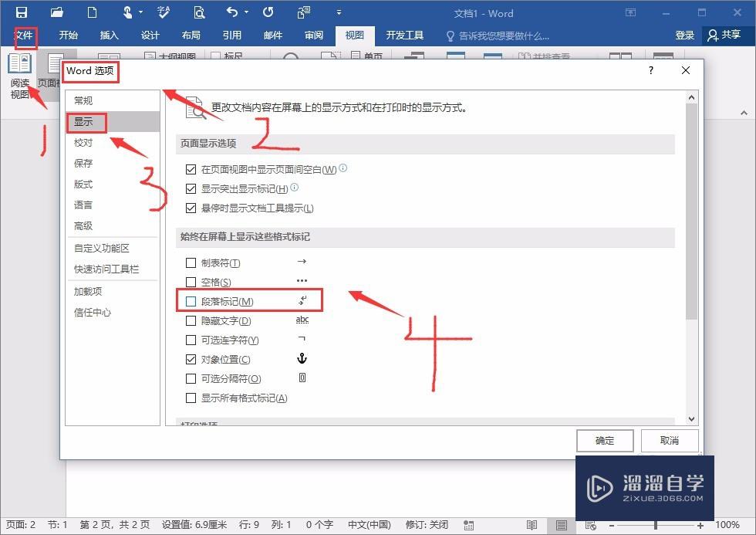Expand the Quick Access Toolbar customize dropdown
The height and width of the screenshot is (535, 756).
[338, 13]
